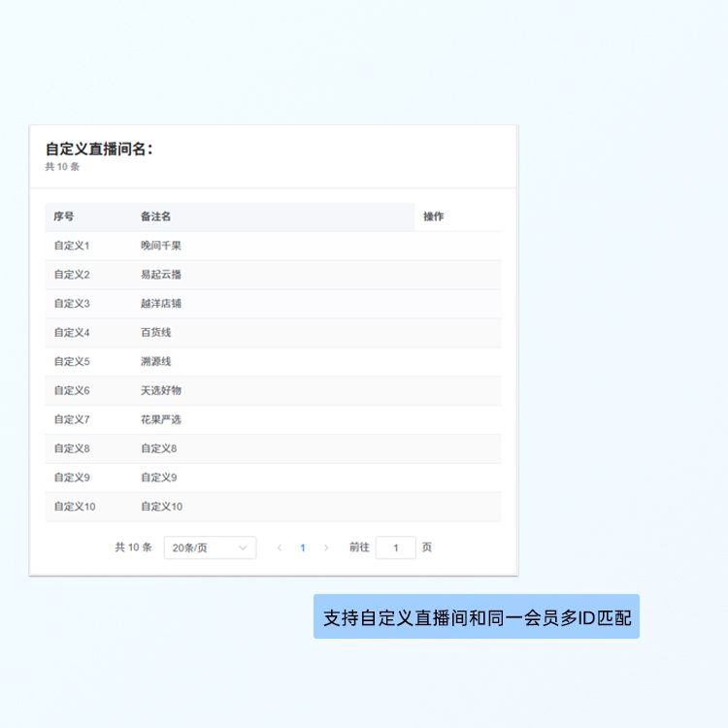
Task: Open the 20条/页 page size dropdown
Action: (x=210, y=547)
